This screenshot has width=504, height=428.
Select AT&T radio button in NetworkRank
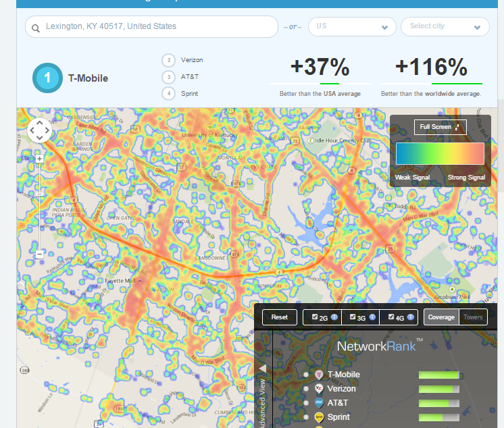(306, 403)
